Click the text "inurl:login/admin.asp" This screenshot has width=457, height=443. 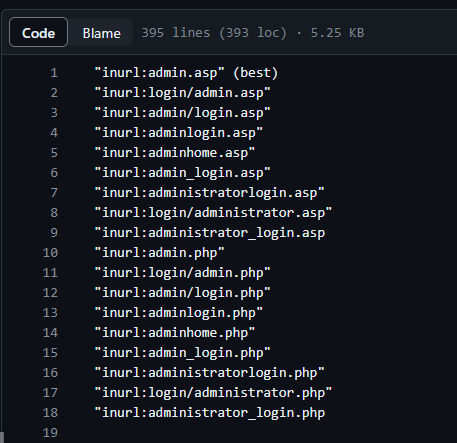click(182, 93)
